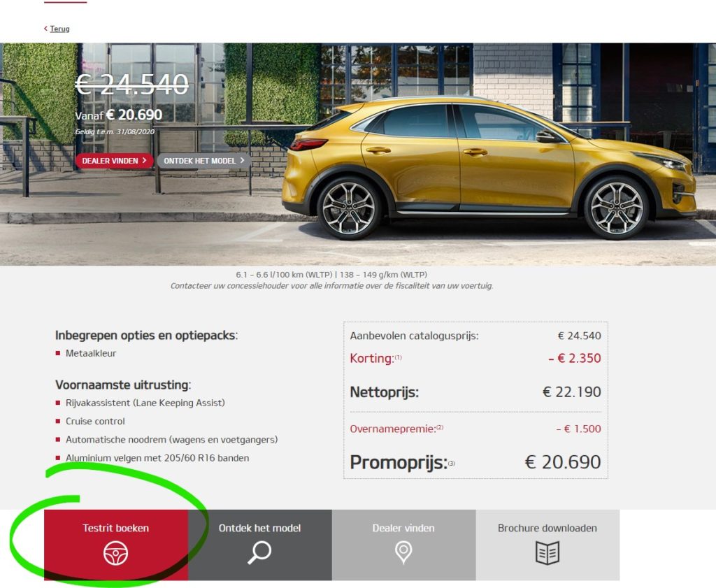Click the Korting footnote label
The image size is (716, 588).
pyautogui.click(x=375, y=359)
